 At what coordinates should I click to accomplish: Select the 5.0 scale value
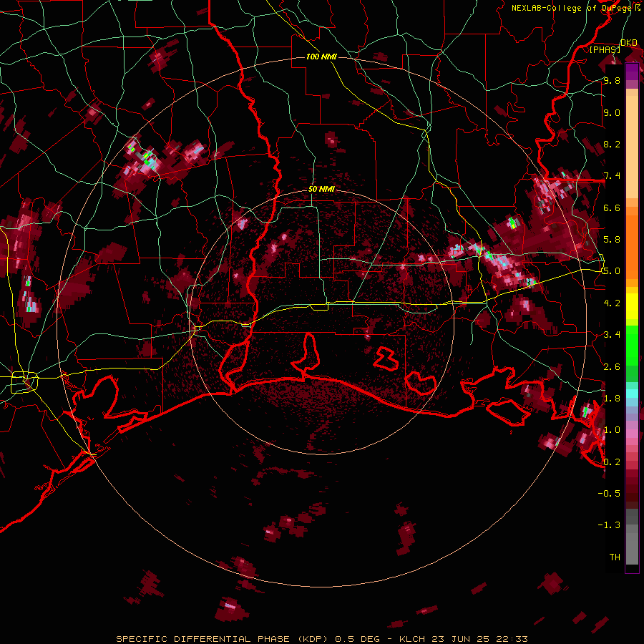pos(612,271)
